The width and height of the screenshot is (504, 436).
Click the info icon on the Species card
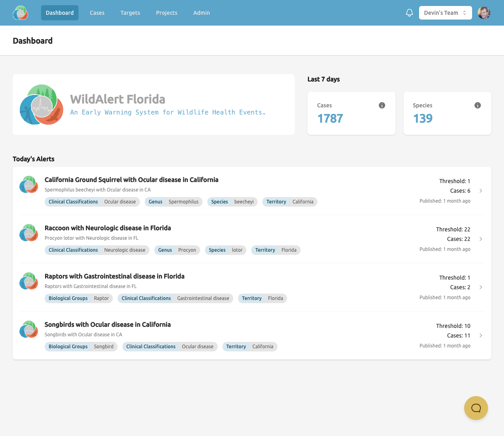(x=477, y=105)
